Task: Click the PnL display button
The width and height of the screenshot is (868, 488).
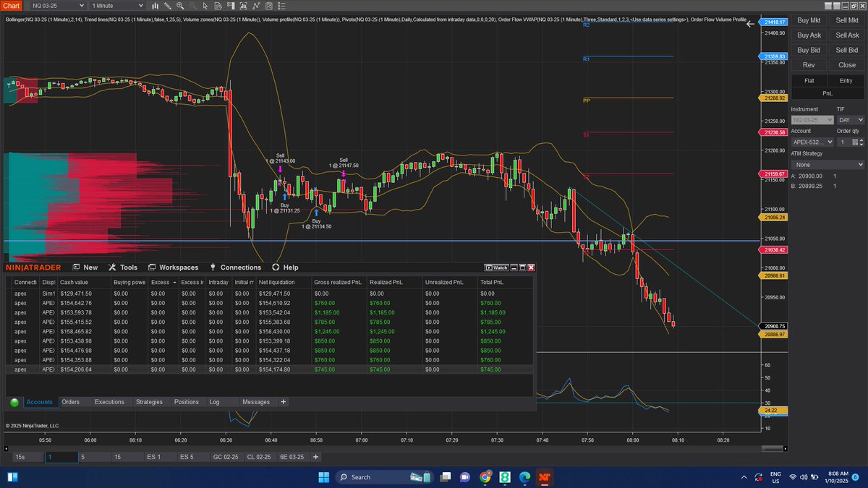Action: click(827, 93)
